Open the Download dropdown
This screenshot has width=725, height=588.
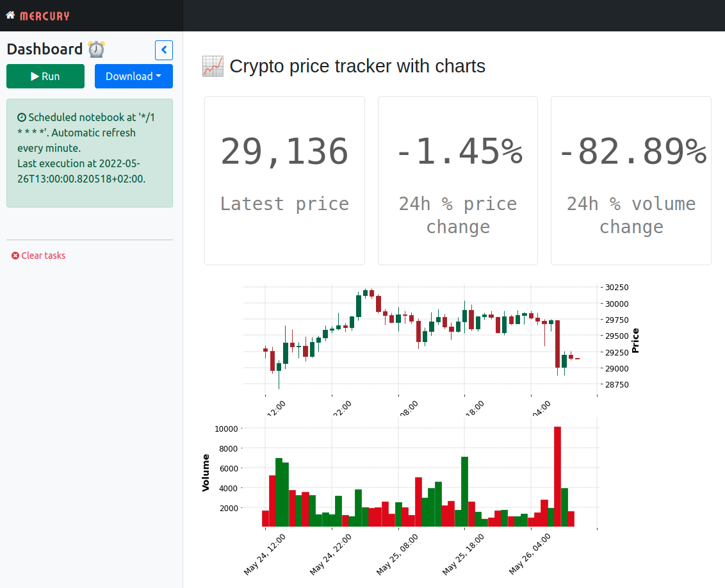(x=133, y=76)
